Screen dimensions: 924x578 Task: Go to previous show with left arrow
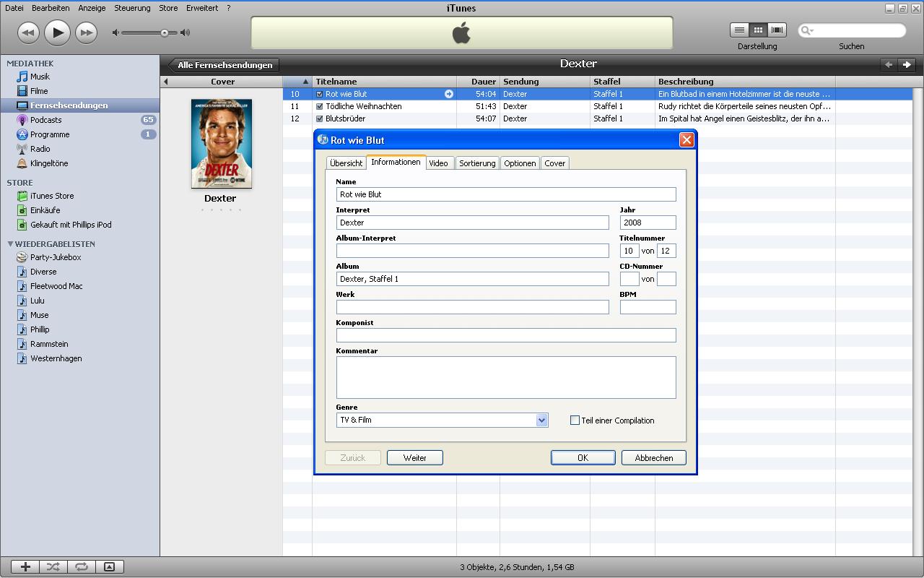(x=889, y=64)
